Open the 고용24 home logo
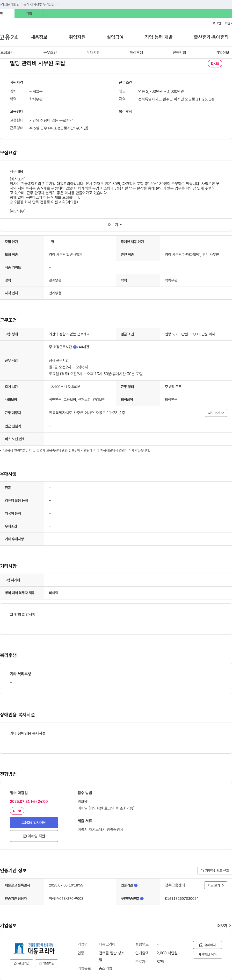Viewport: 232px width, 980px height. click(x=9, y=37)
